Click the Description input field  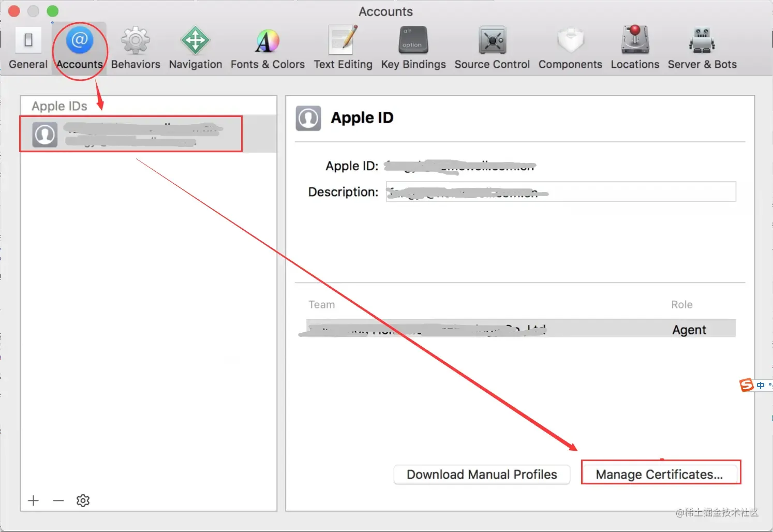click(x=561, y=191)
